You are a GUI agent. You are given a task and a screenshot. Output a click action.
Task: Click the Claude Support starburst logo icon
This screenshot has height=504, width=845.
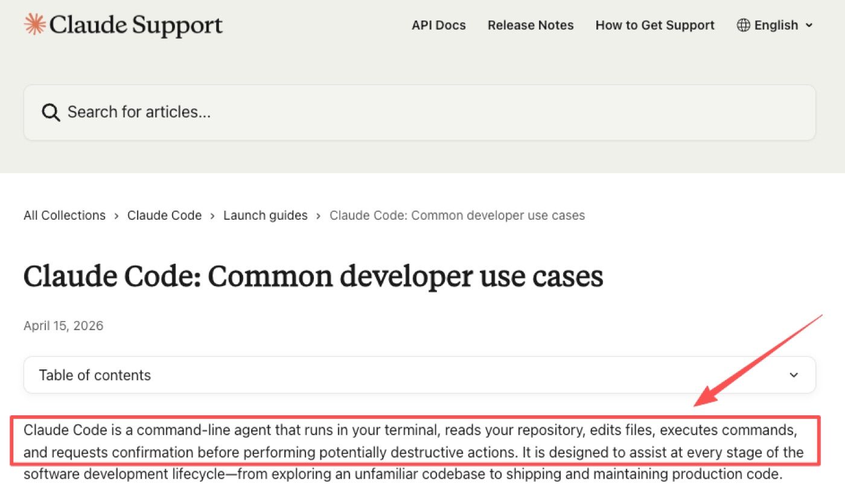point(34,25)
